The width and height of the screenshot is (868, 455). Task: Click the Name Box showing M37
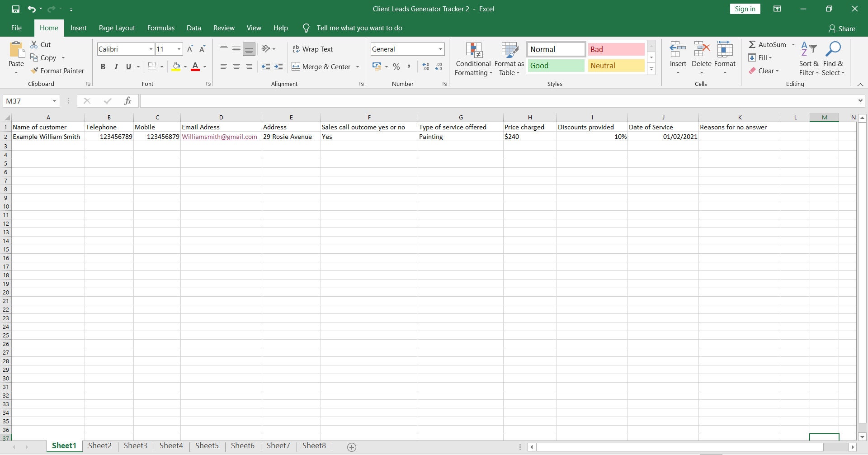[x=27, y=100]
